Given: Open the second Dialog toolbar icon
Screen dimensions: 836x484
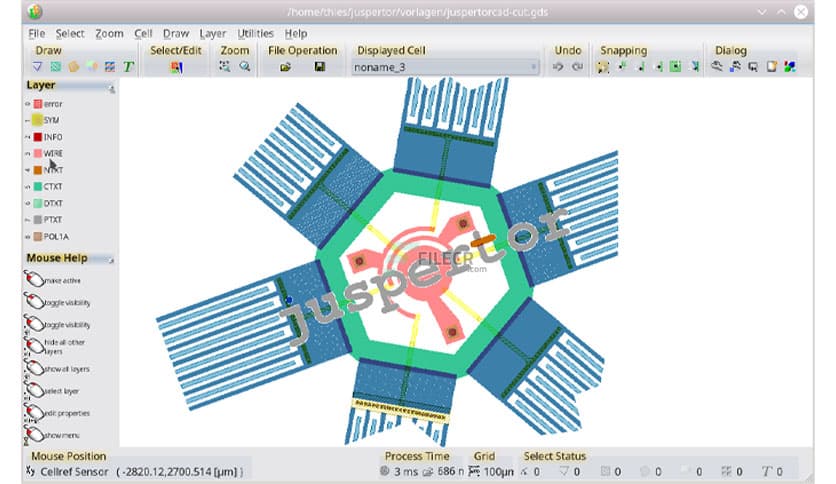Looking at the screenshot, I should point(735,67).
